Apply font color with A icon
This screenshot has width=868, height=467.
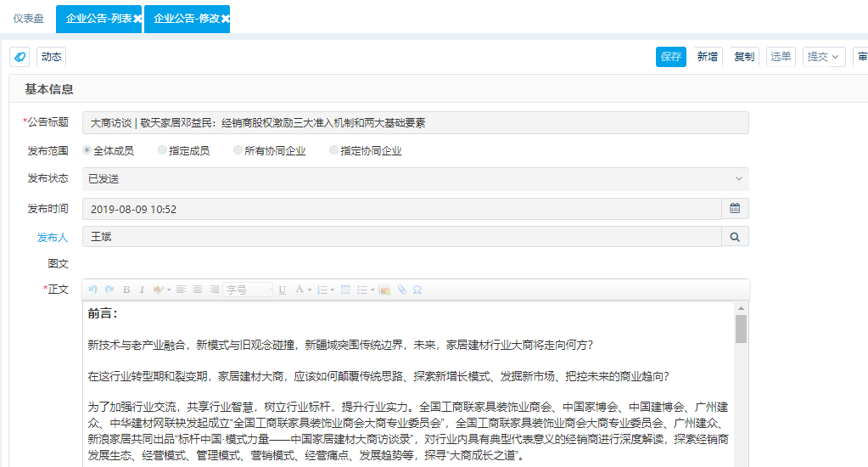pos(299,290)
